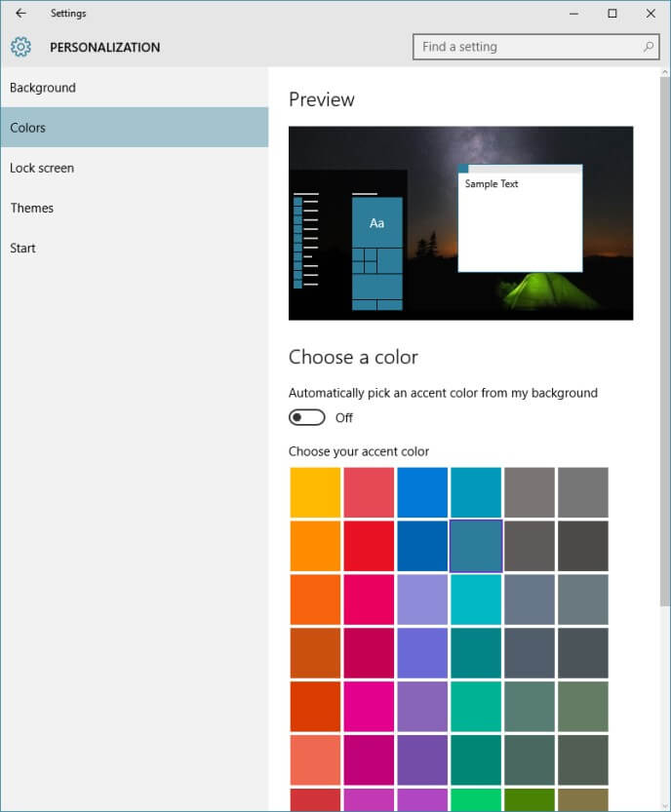Click the Personalization gear icon
The image size is (671, 812).
click(20, 47)
